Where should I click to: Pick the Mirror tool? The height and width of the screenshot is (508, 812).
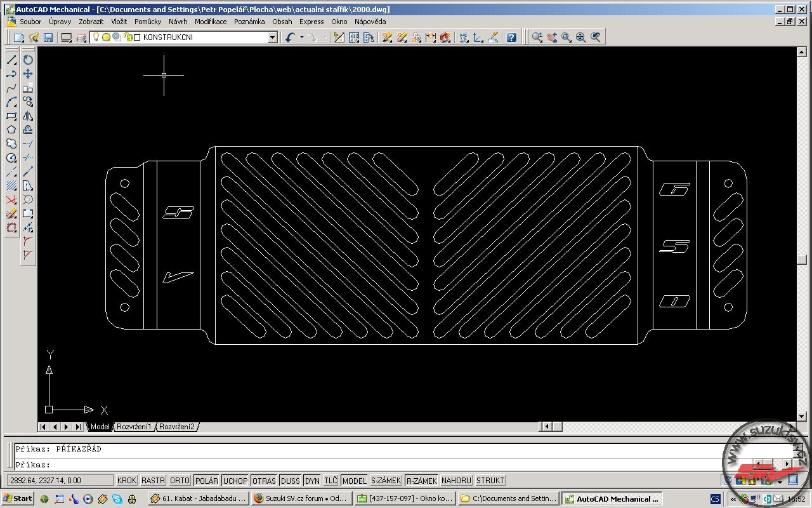point(28,116)
